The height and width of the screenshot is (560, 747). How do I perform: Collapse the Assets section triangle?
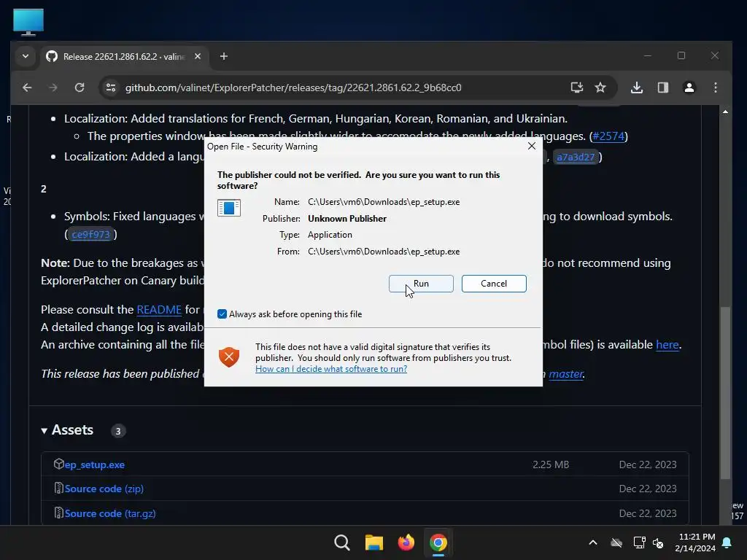[x=44, y=430]
